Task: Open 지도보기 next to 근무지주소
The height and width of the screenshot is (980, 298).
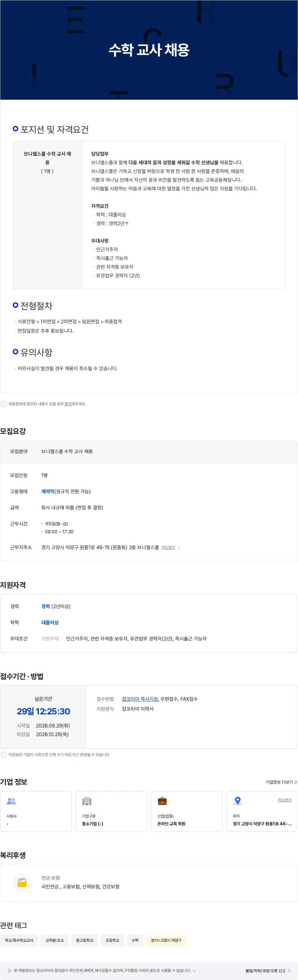Action: coord(168,547)
